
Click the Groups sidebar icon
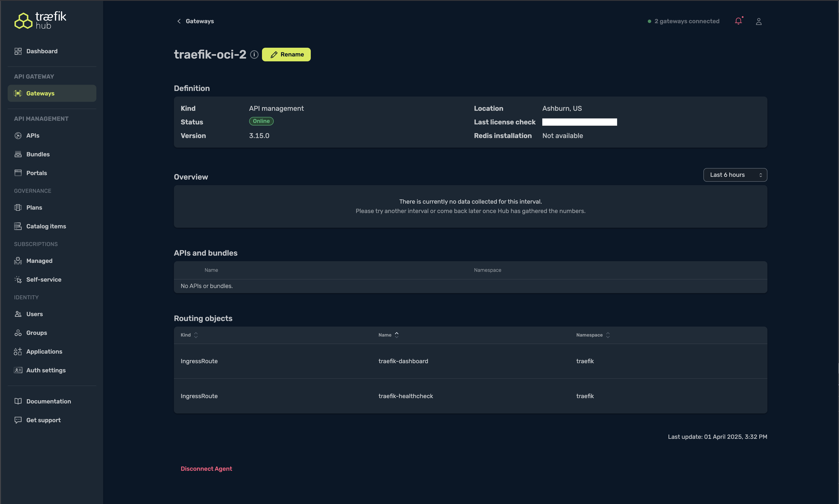point(18,333)
